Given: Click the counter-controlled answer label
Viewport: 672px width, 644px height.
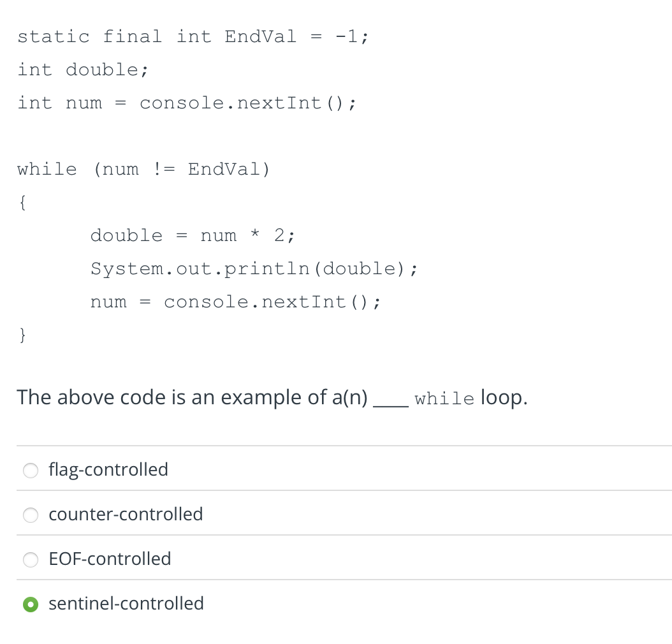Looking at the screenshot, I should 126,514.
